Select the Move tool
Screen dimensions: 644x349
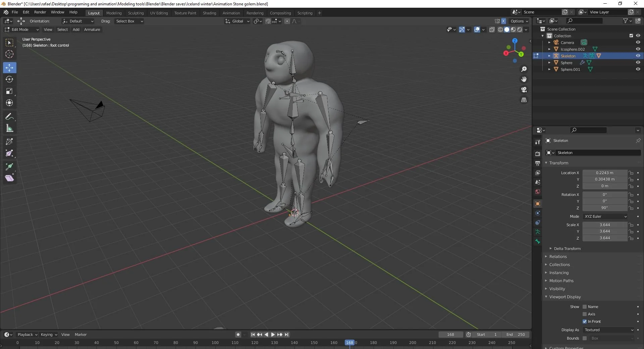[9, 68]
